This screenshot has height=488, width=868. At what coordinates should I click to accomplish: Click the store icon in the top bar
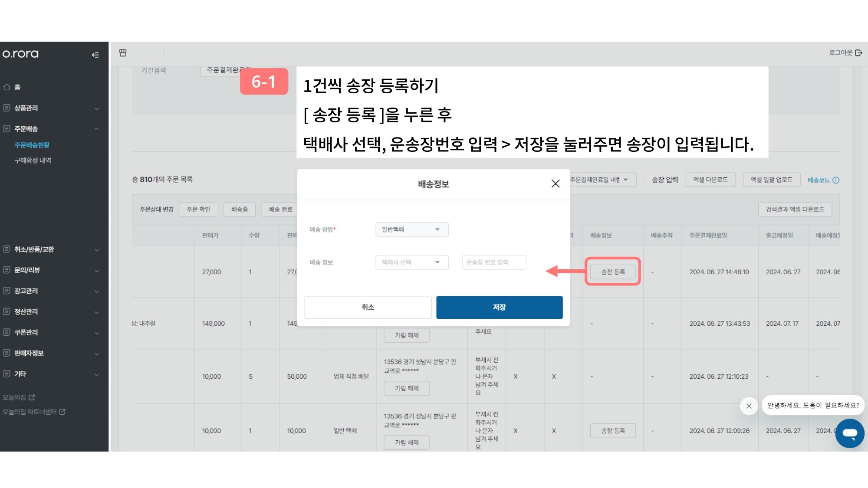pyautogui.click(x=123, y=52)
